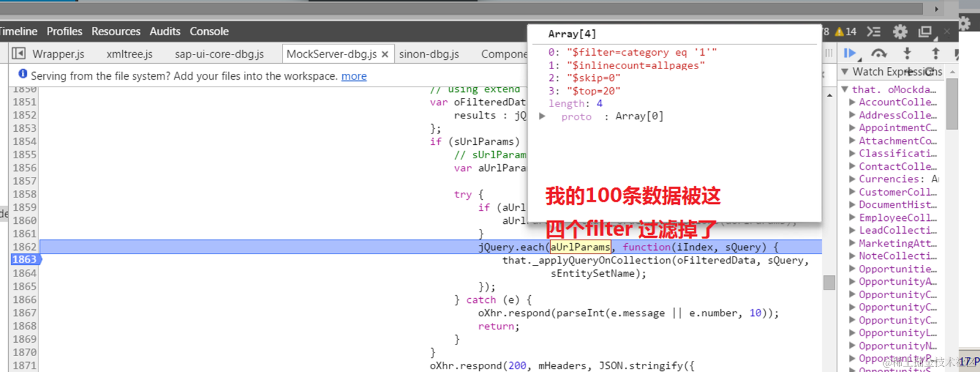Undock DevTools into a separate window
Screen dimensions: 980x372
tap(925, 32)
